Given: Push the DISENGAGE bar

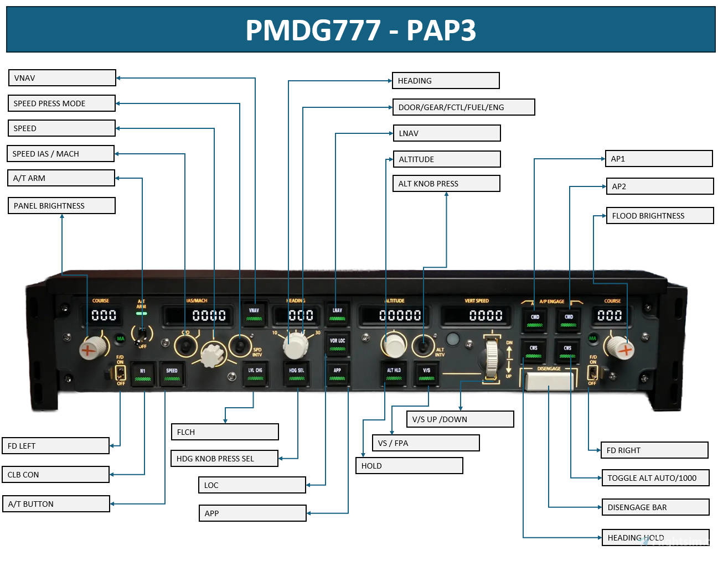Looking at the screenshot, I should (x=549, y=381).
